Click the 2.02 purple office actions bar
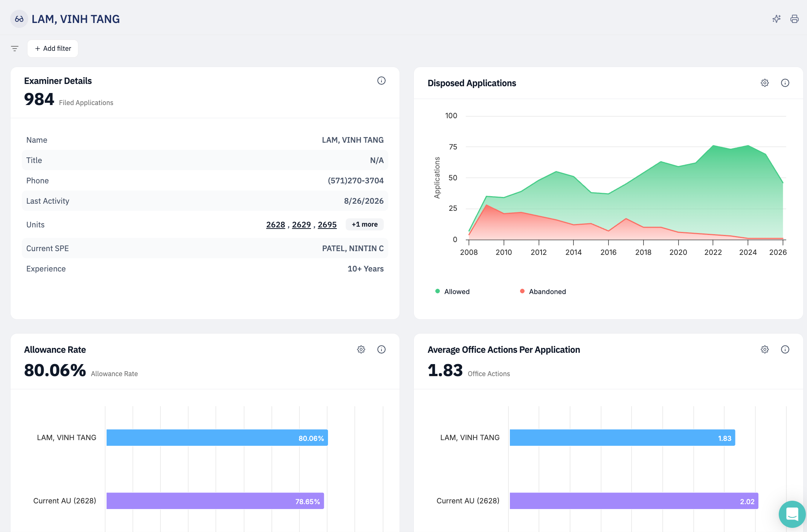 (x=634, y=501)
